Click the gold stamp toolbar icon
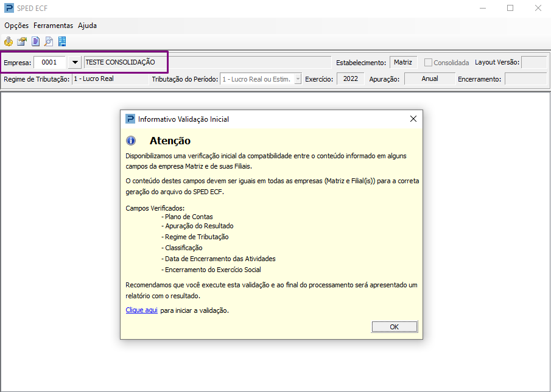 pos(9,41)
